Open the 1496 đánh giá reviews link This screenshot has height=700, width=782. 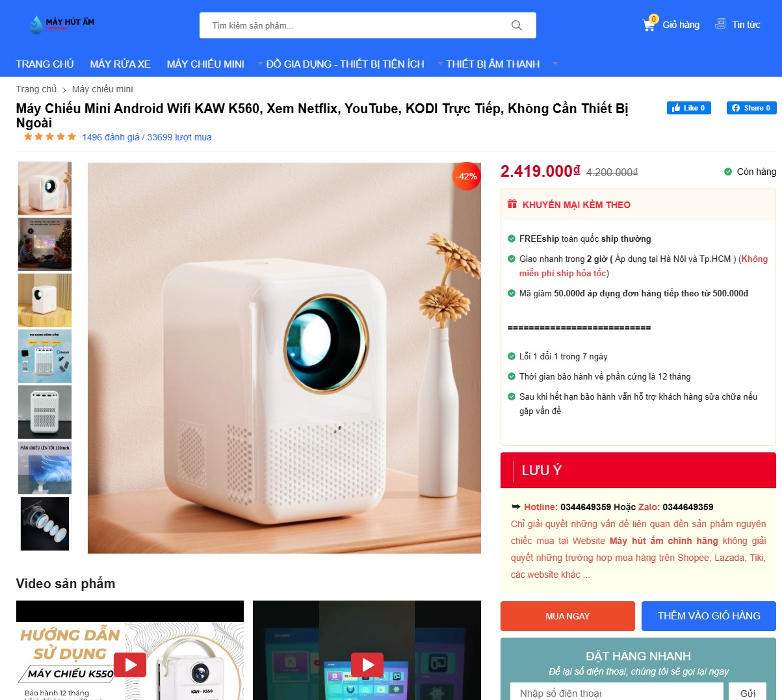click(x=111, y=137)
